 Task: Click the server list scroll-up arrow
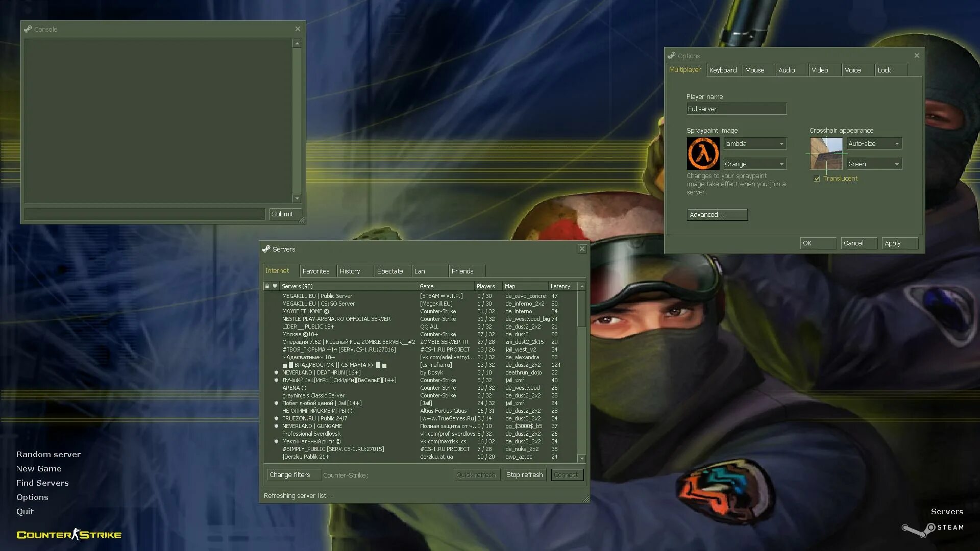[581, 287]
